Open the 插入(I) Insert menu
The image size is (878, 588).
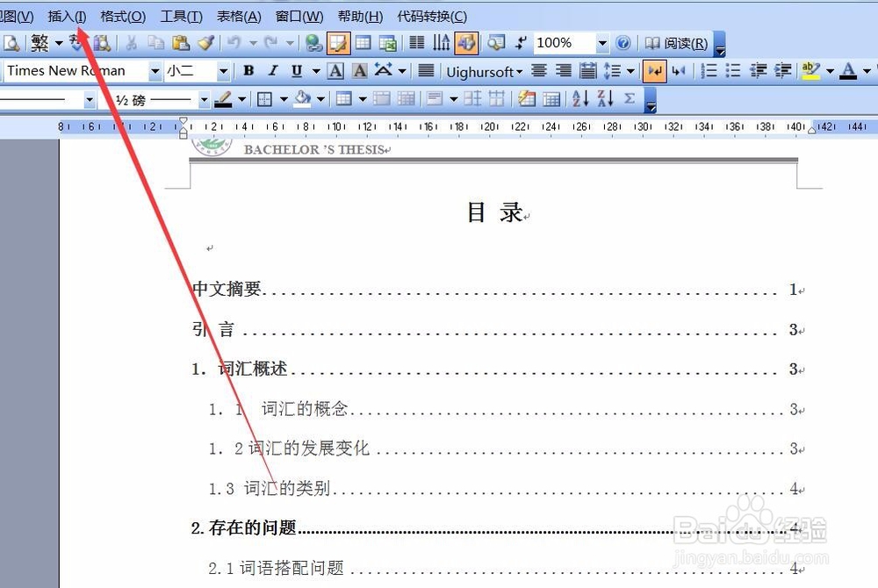(68, 16)
